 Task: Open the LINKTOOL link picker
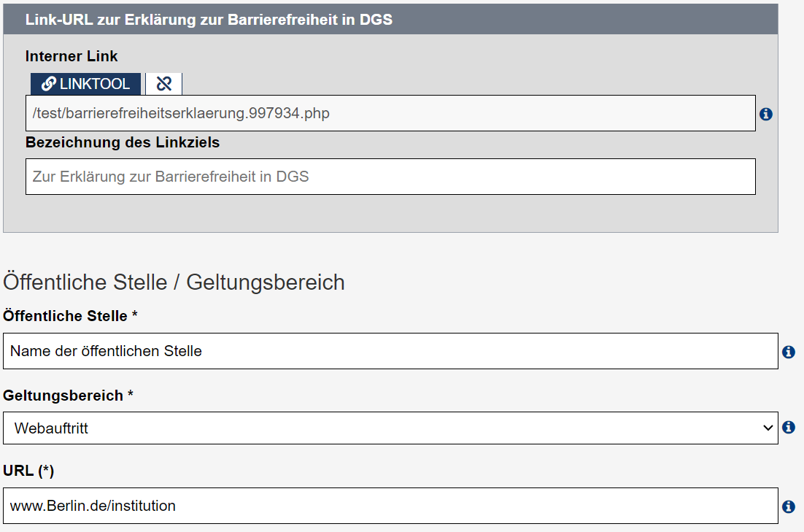pyautogui.click(x=85, y=83)
